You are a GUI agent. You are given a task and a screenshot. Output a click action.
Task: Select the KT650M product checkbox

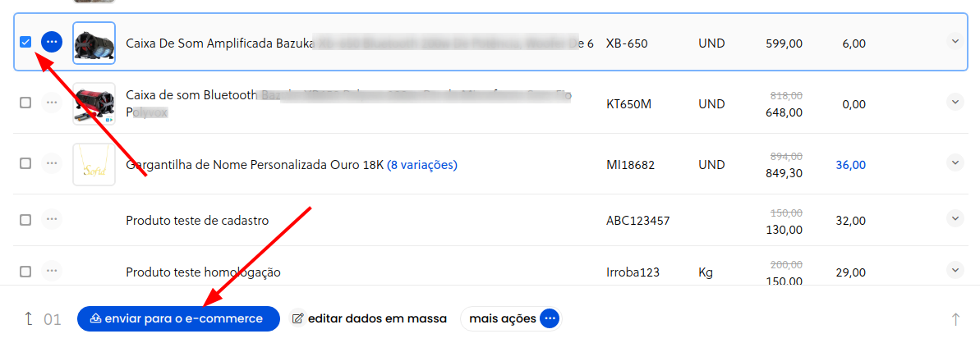[x=25, y=103]
